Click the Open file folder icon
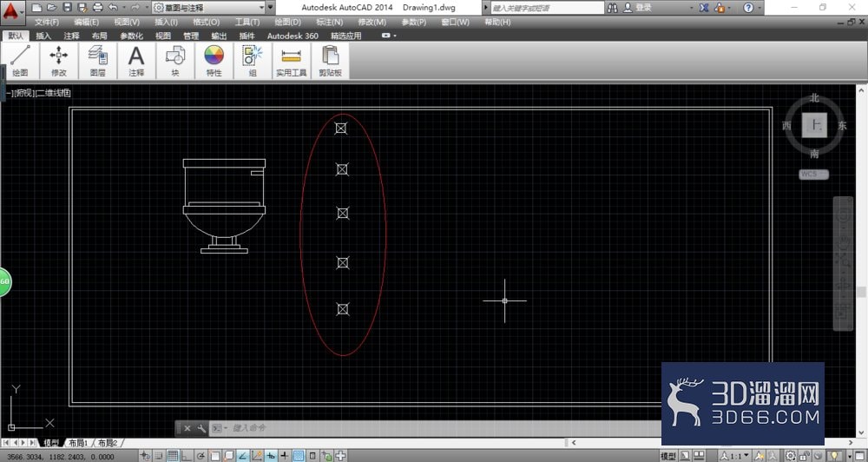 (x=51, y=8)
